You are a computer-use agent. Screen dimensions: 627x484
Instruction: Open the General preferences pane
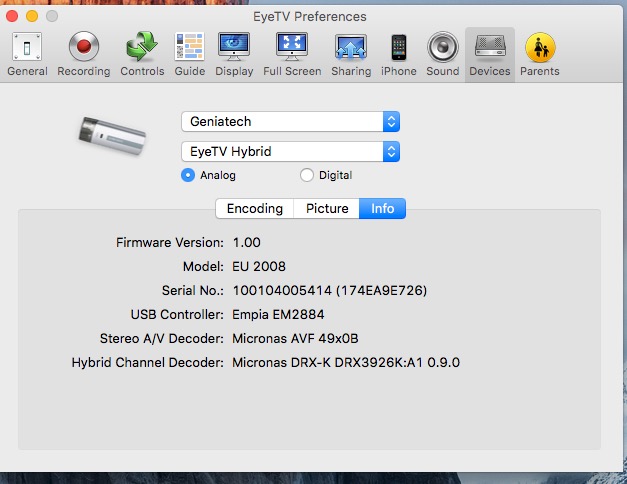pos(27,54)
